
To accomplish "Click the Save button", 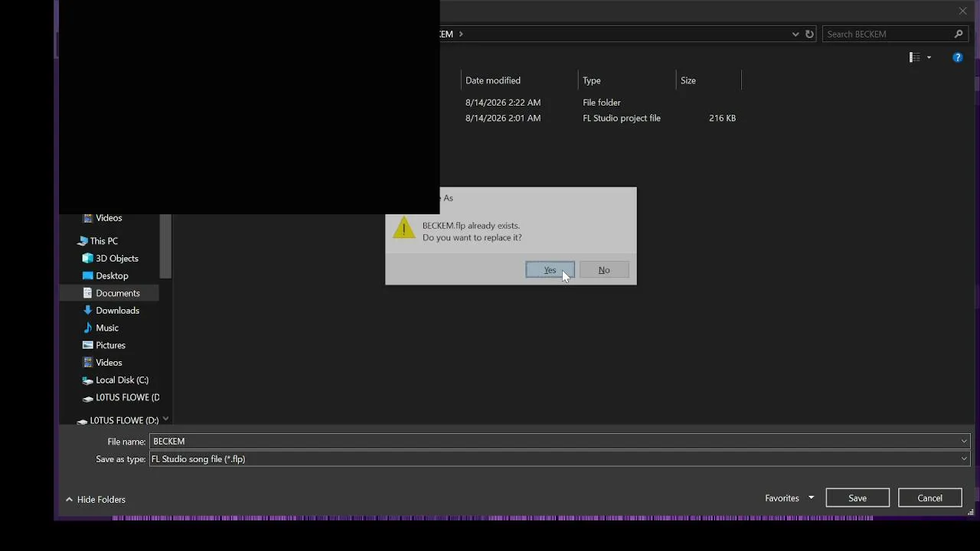I will pyautogui.click(x=857, y=498).
